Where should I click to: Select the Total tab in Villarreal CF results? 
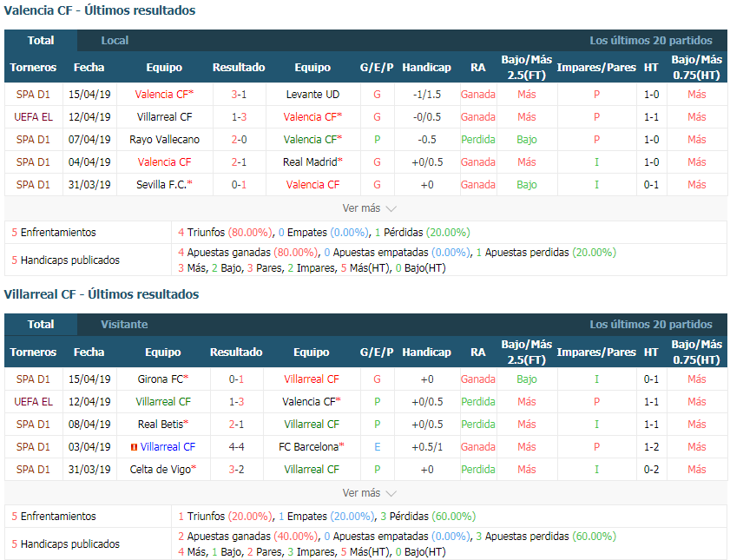tap(41, 325)
